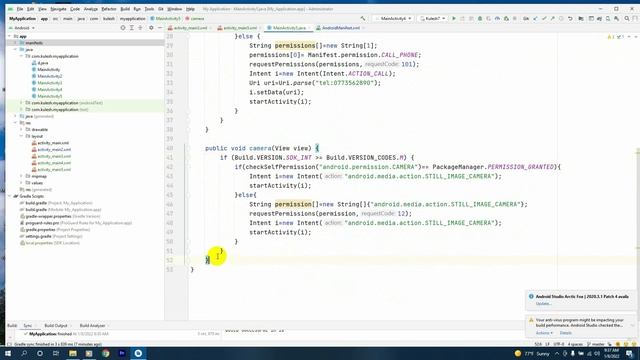
Task: Open taskbar search magnifier
Action: (x=24, y=353)
